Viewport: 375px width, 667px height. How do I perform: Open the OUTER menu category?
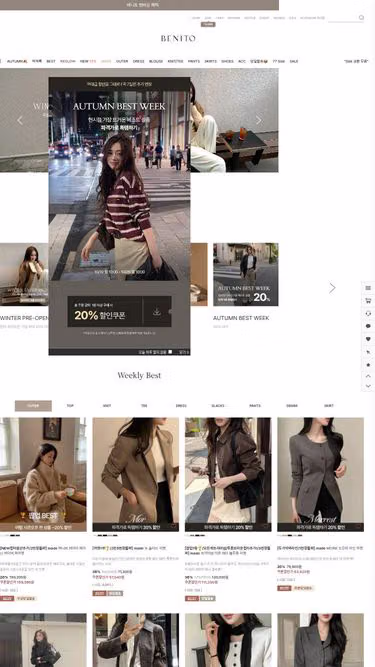click(x=122, y=61)
